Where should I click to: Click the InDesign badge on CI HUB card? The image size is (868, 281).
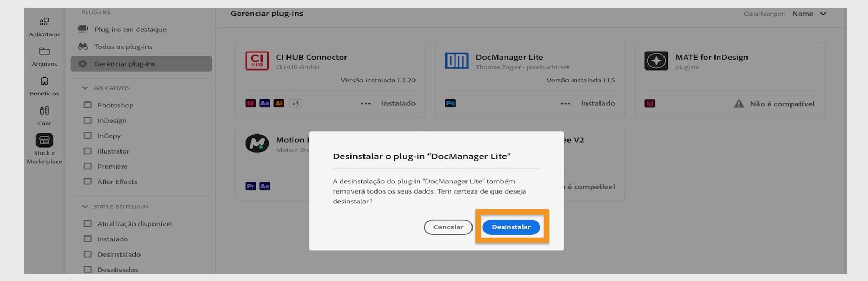251,103
